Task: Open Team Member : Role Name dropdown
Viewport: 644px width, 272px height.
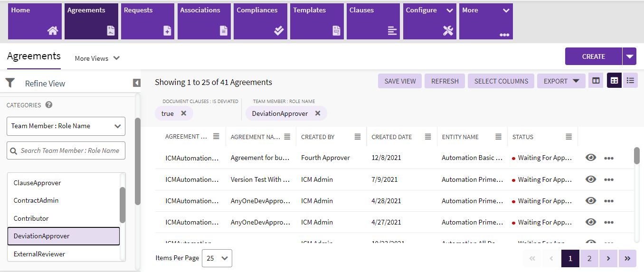Action: pos(66,126)
